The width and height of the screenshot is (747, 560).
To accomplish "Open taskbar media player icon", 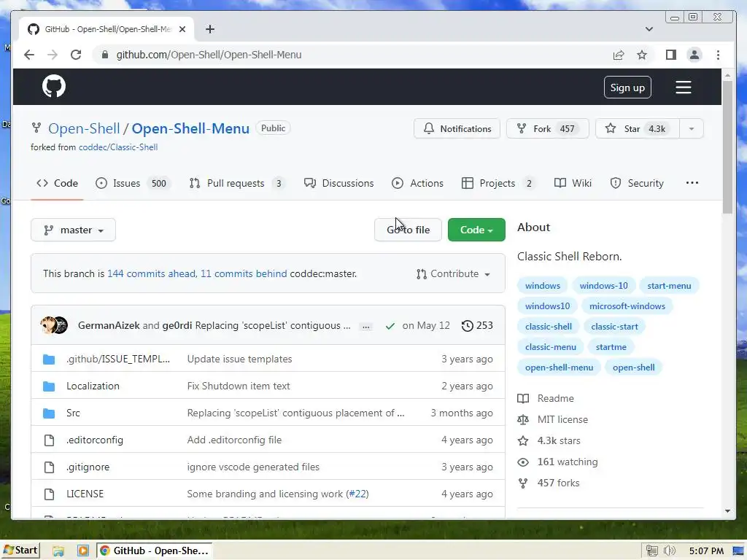I will click(x=83, y=551).
